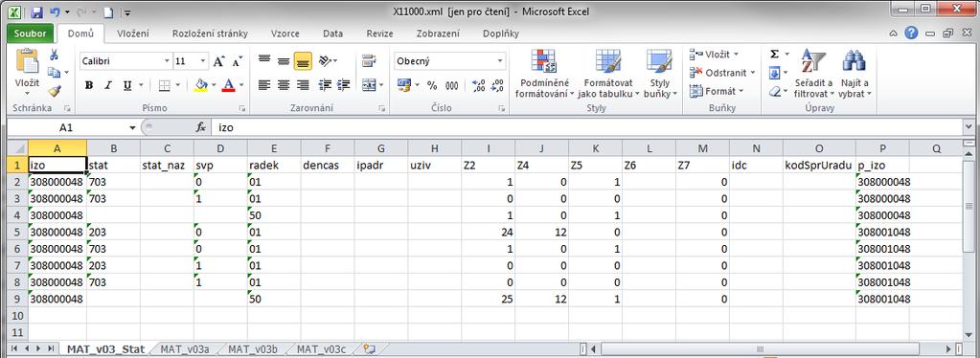
Task: Click the AutoSum sigma icon
Action: pos(774,55)
